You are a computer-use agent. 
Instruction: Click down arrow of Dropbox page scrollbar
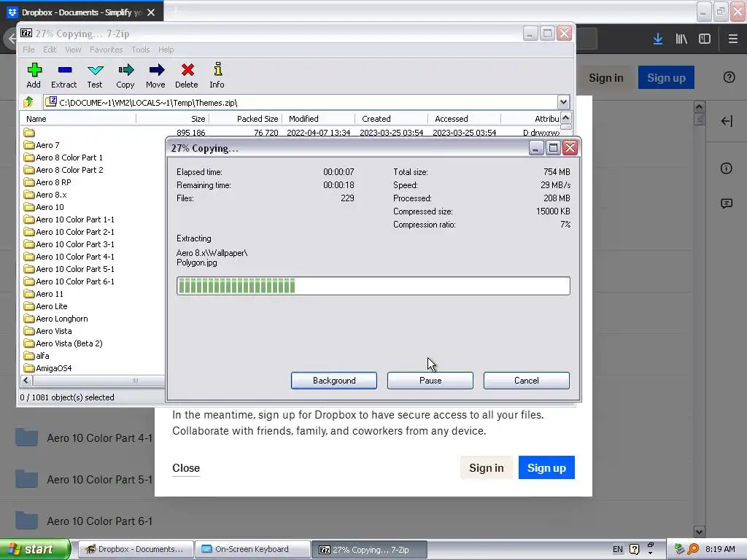click(699, 532)
